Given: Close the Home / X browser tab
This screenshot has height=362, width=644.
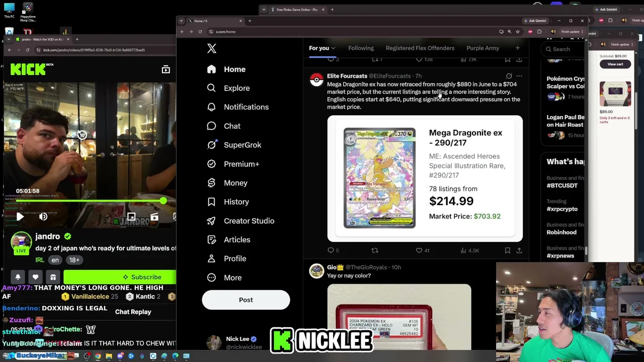Looking at the screenshot, I should pos(240,21).
